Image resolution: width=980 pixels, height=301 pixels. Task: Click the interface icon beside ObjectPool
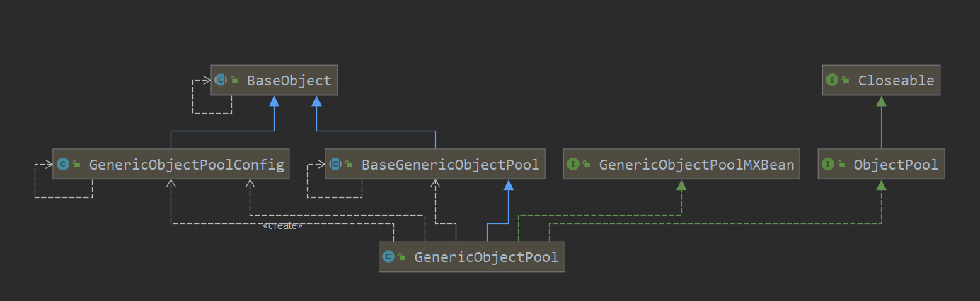pyautogui.click(x=828, y=165)
